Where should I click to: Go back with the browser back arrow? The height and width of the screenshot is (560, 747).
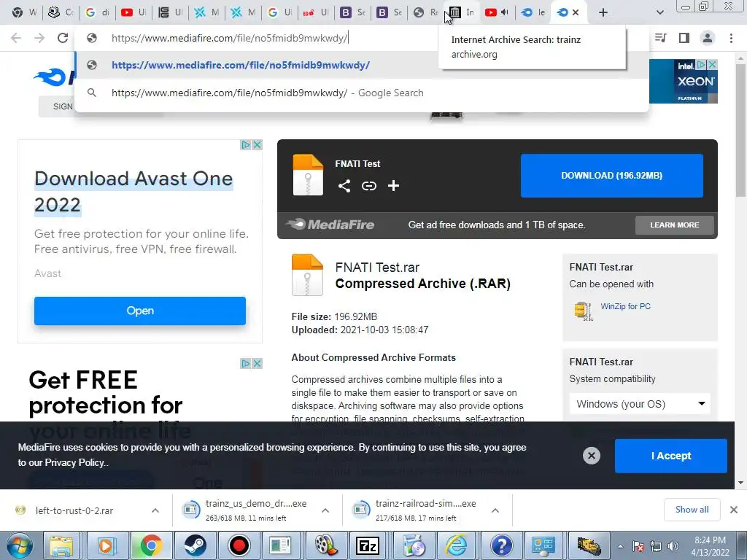pos(16,38)
